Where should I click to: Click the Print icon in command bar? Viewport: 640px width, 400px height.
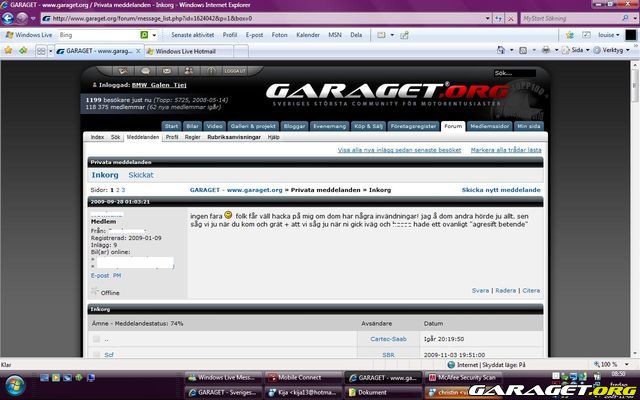coord(546,50)
